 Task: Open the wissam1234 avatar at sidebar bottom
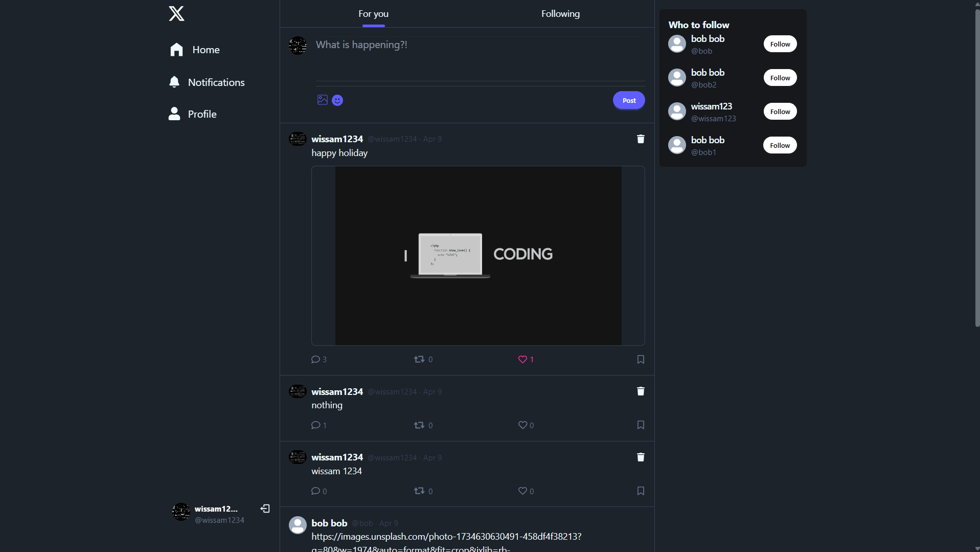pyautogui.click(x=181, y=512)
